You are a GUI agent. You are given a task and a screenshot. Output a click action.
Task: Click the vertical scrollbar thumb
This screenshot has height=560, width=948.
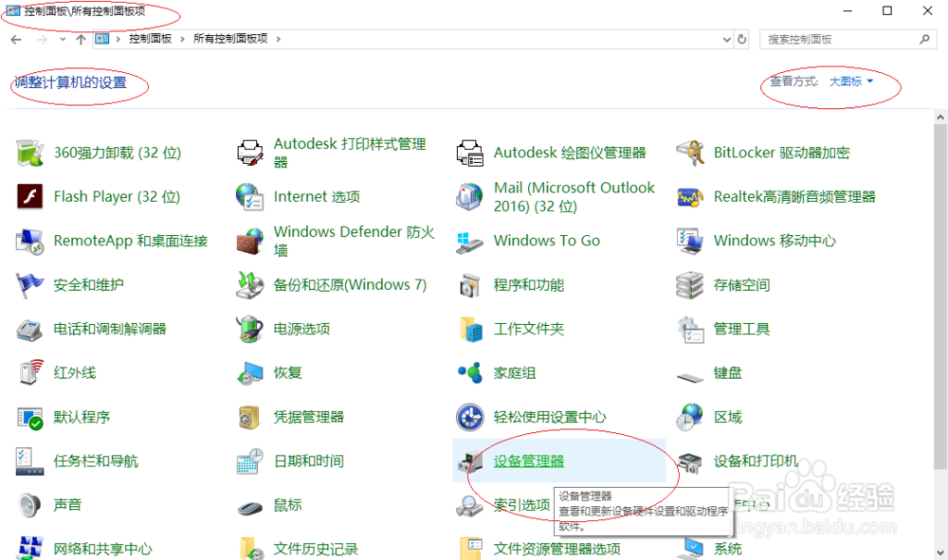940,297
